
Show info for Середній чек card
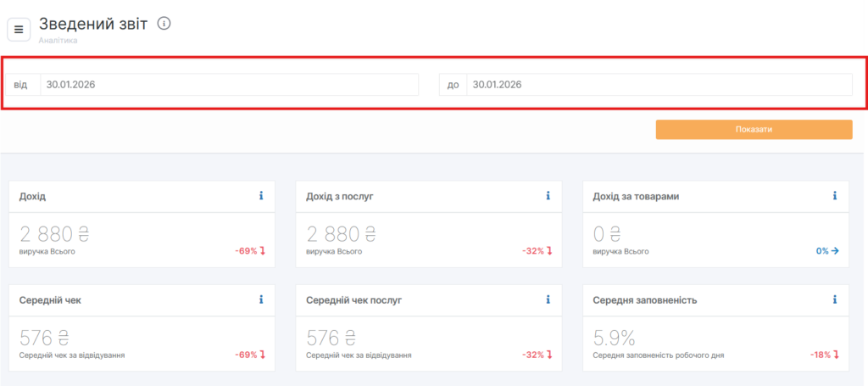[x=261, y=299]
